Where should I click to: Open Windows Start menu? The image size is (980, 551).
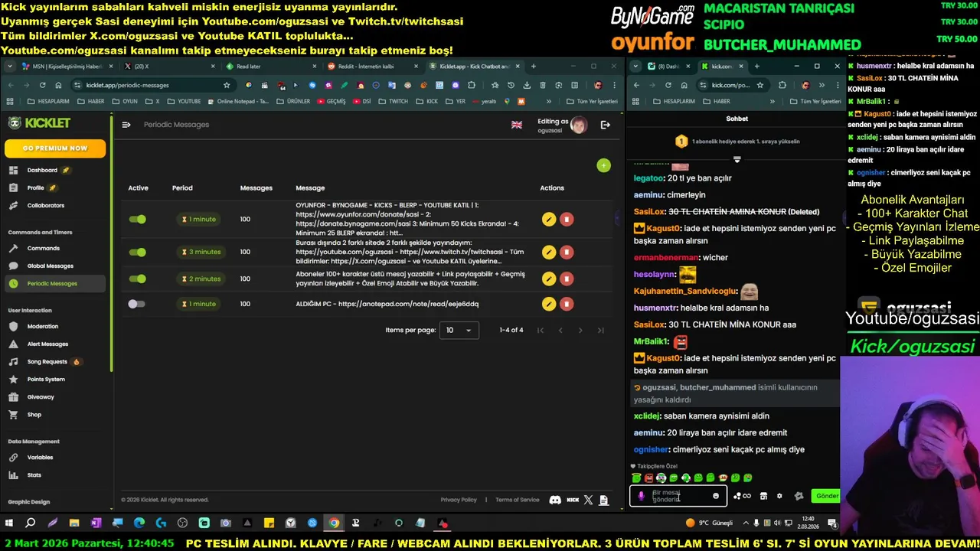(9, 523)
